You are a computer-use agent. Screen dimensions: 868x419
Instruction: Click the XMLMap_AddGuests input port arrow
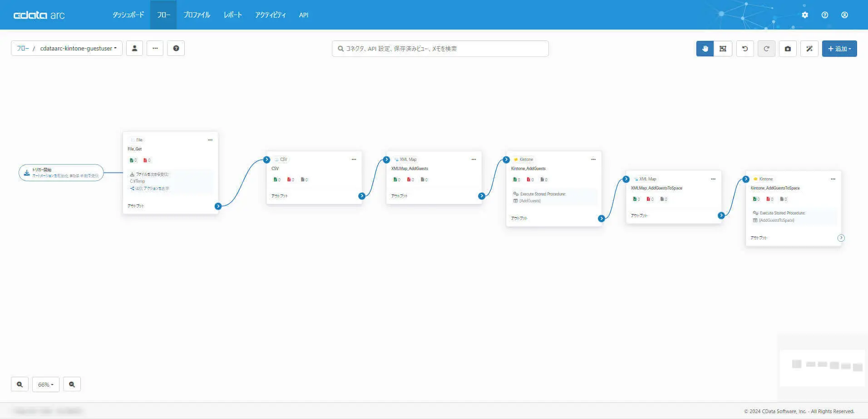coord(386,160)
